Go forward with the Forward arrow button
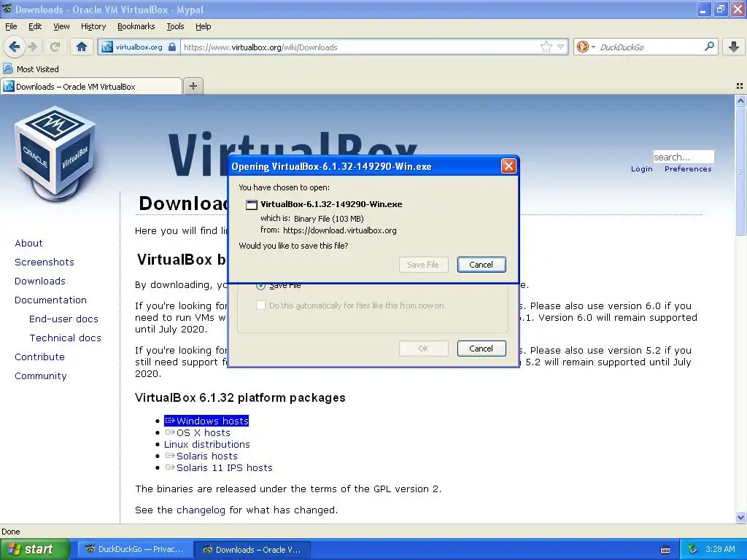This screenshot has width=747, height=560. click(32, 47)
